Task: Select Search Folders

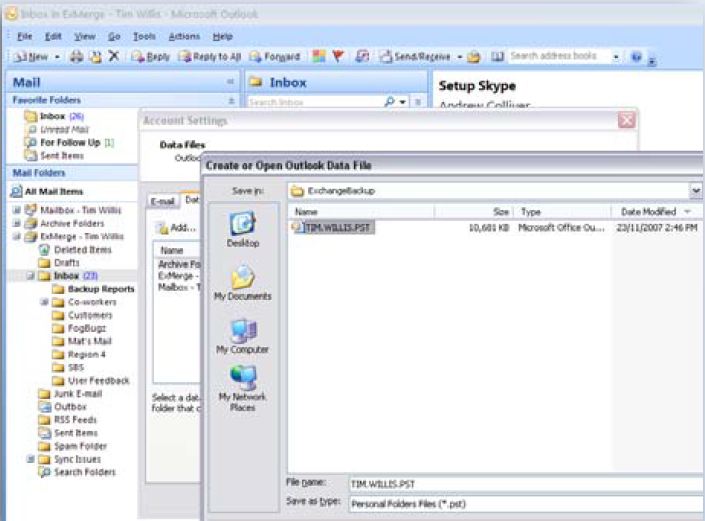Action: [x=77, y=472]
